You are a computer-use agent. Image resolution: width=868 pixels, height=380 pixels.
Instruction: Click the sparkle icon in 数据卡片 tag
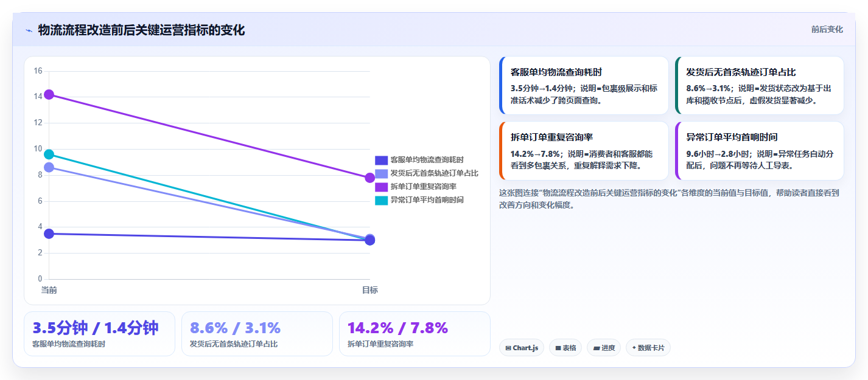pos(634,348)
